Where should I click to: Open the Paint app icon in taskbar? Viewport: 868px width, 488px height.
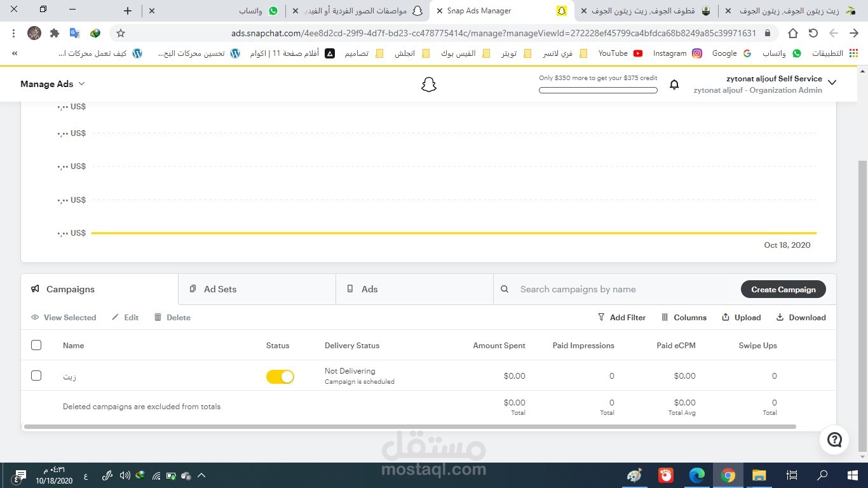pyautogui.click(x=634, y=475)
